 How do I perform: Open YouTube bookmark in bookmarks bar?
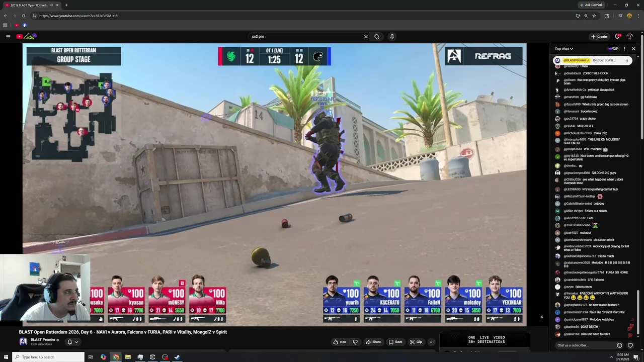(x=17, y=25)
